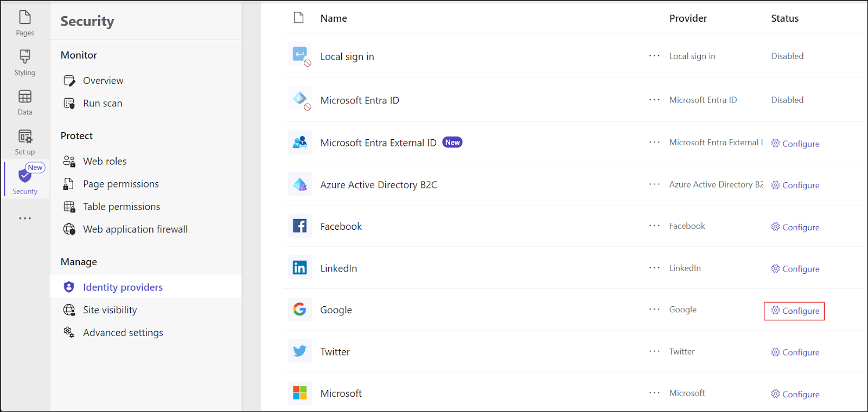Click the Site visibility globe icon
This screenshot has width=868, height=412.
tap(69, 310)
